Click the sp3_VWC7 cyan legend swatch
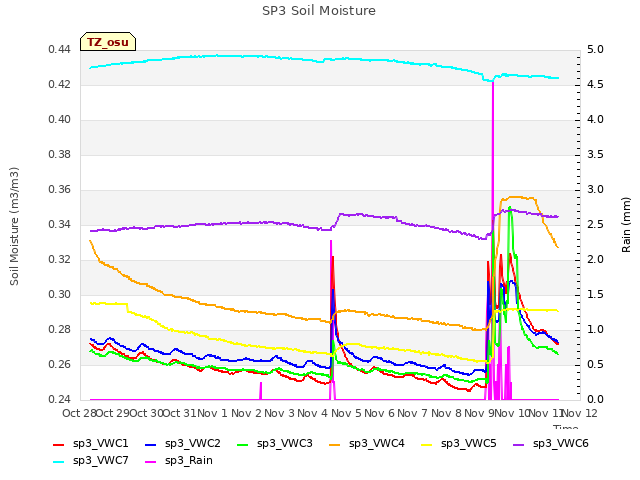 click(58, 462)
